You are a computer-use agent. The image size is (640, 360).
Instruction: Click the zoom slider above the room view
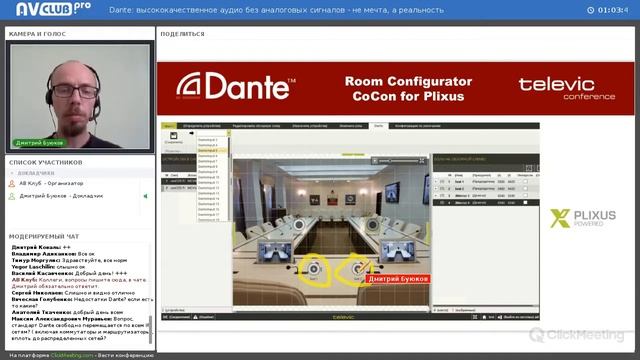[399, 161]
